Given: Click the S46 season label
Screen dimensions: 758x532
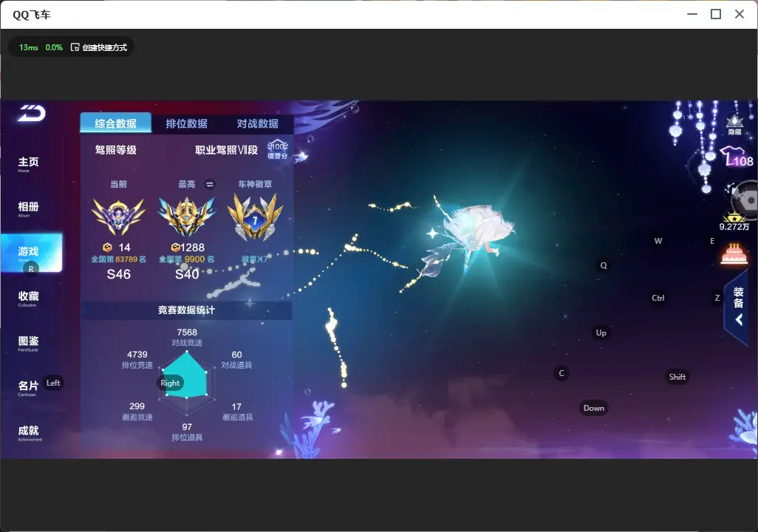Looking at the screenshot, I should click(x=118, y=274).
